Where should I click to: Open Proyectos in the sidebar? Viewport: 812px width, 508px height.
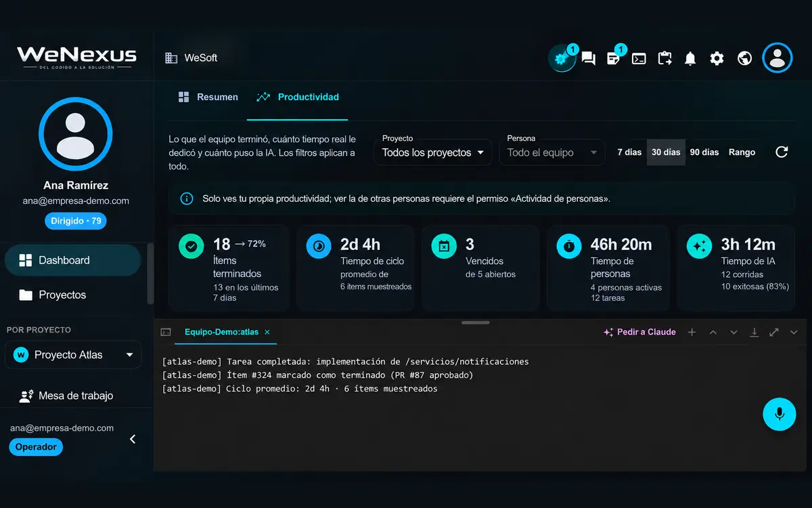coord(73,295)
